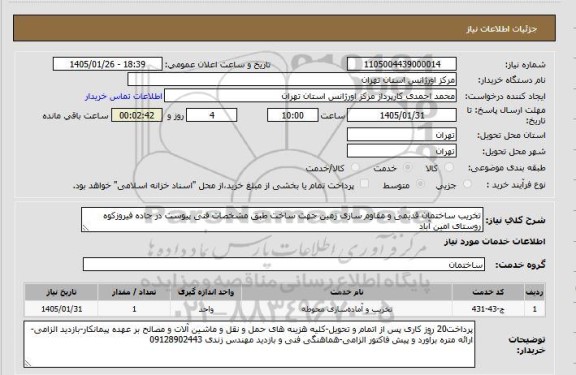
Task: Click the جزئیات اطلاعات نیاز header title
Action: pyautogui.click(x=502, y=29)
